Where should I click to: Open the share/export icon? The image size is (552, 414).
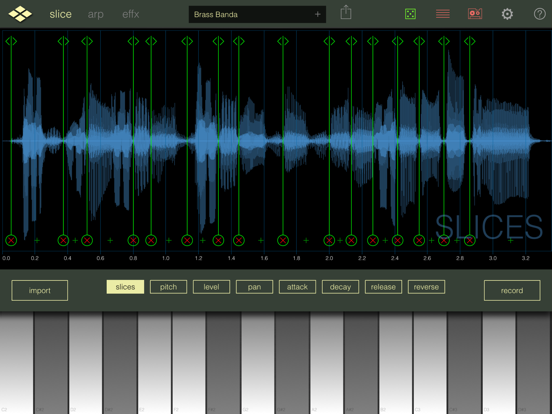(346, 12)
